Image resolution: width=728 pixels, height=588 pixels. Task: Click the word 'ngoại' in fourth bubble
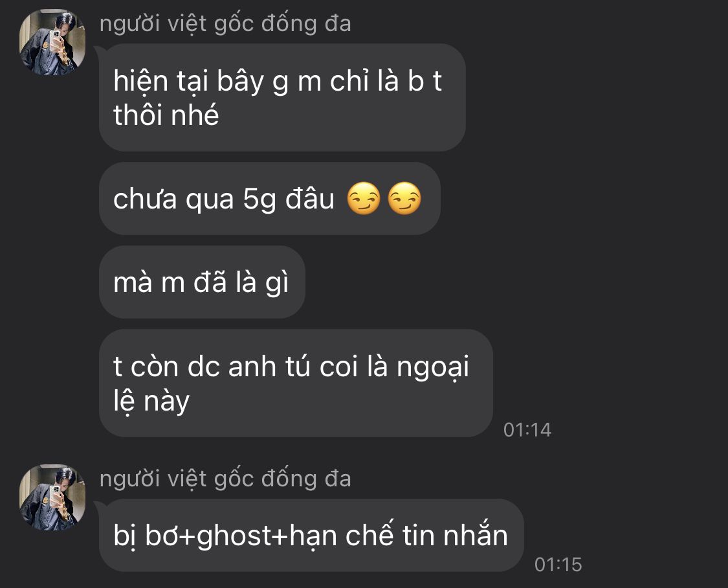[x=433, y=368]
